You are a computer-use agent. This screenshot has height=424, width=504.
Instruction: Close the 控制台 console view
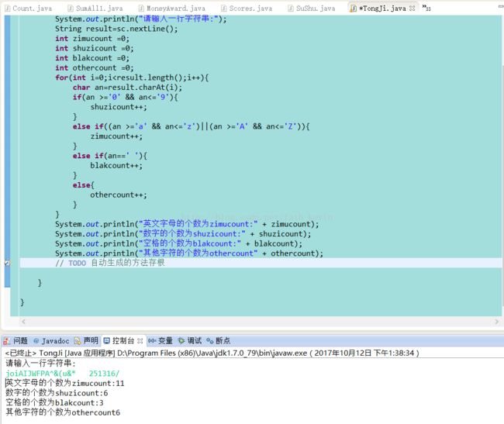pyautogui.click(x=141, y=340)
